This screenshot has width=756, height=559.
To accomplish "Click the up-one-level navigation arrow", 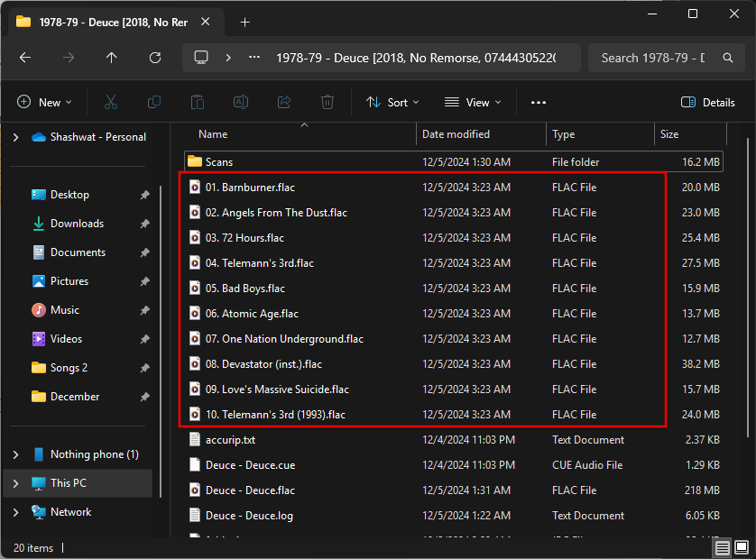I will coord(110,57).
